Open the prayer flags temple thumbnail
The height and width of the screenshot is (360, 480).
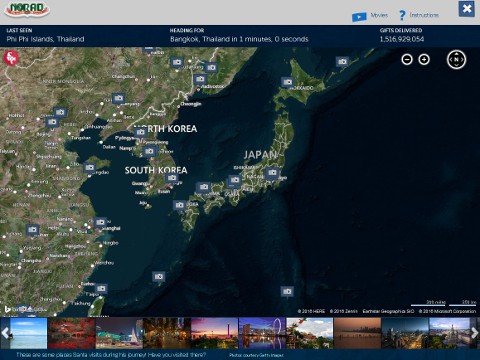tap(310, 333)
